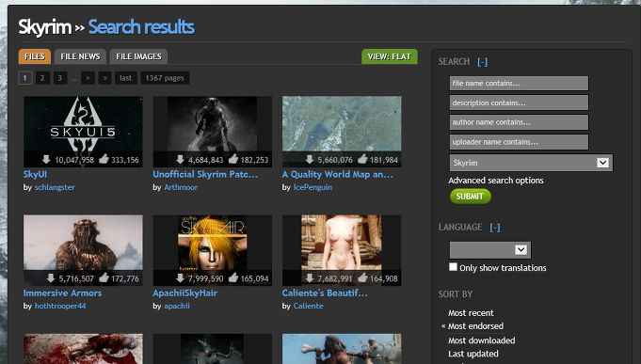This screenshot has width=641, height=364.
Task: Click Unofficial Skyrim Patch download arrow icon
Action: 180,159
